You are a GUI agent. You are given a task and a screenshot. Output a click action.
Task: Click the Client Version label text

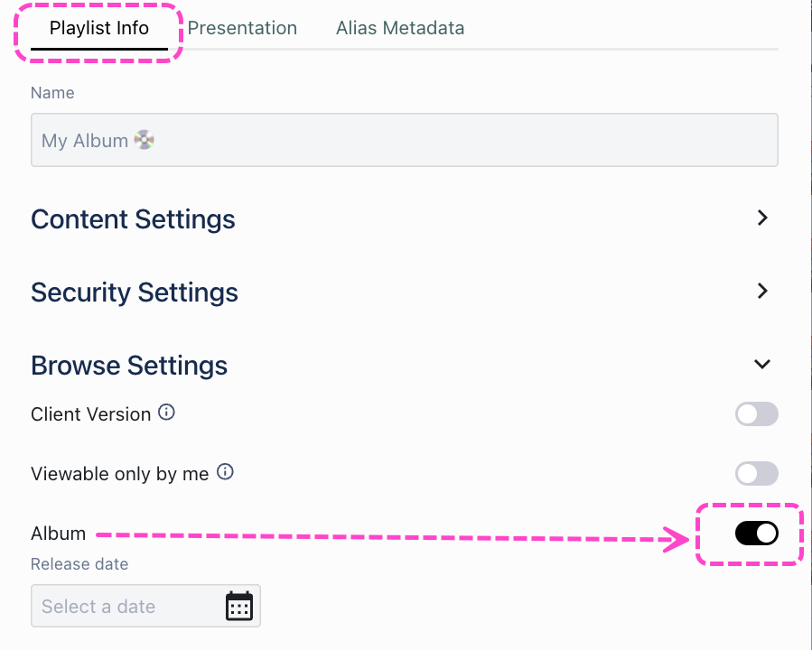pyautogui.click(x=90, y=414)
